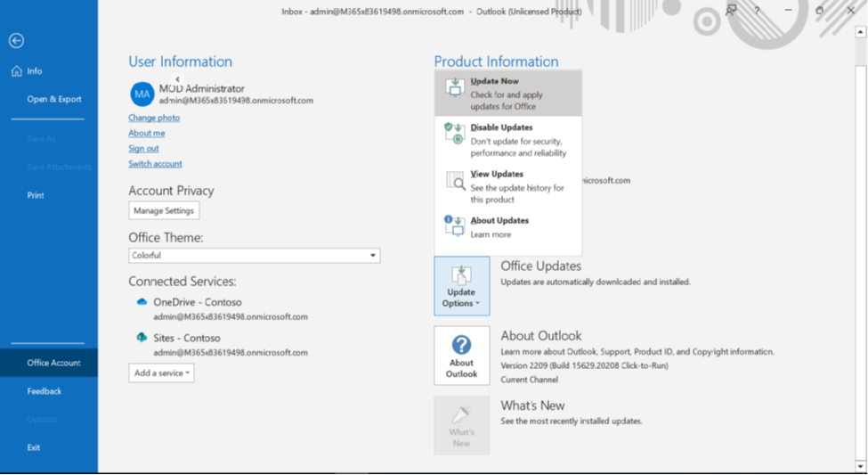Click the question mark About Outlook icon
The image size is (868, 475).
pyautogui.click(x=462, y=345)
